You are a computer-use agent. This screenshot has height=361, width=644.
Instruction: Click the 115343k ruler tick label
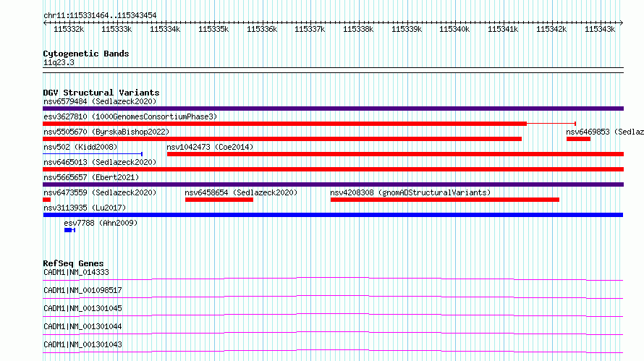click(x=600, y=29)
